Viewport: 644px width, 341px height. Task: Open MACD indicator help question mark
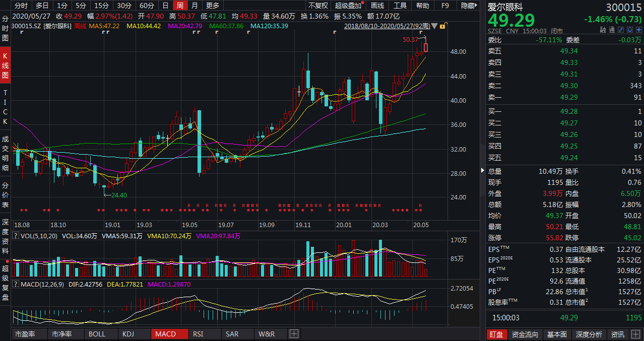16,285
